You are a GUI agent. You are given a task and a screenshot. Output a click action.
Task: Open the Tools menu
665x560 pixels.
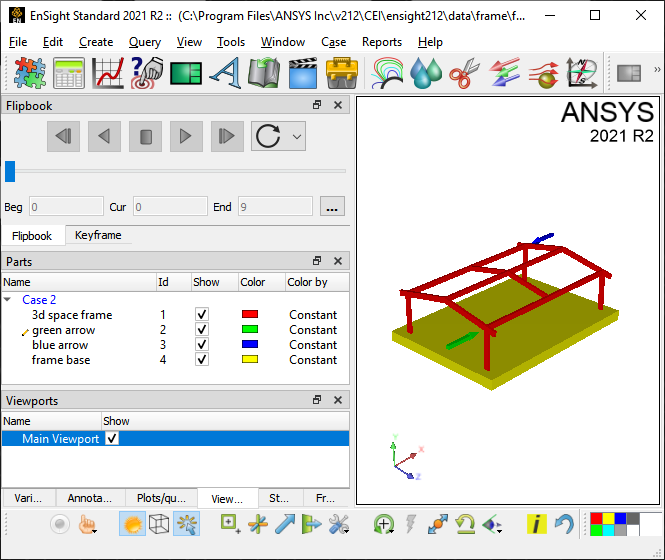tap(231, 42)
